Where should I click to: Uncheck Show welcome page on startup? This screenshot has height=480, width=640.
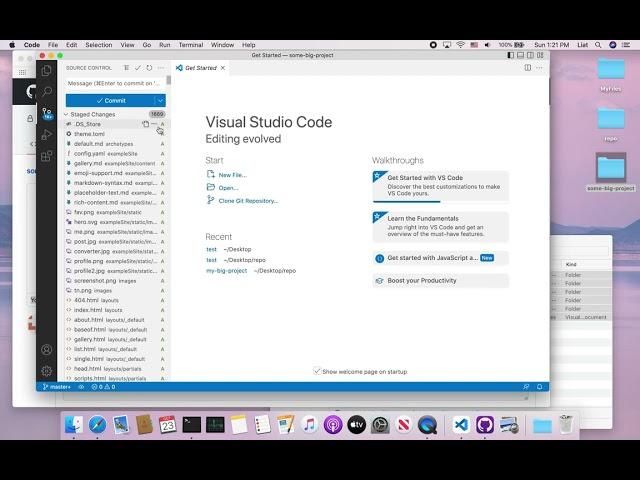(317, 371)
